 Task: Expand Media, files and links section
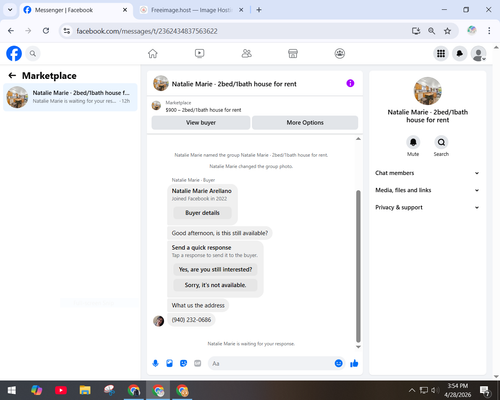coord(427,190)
